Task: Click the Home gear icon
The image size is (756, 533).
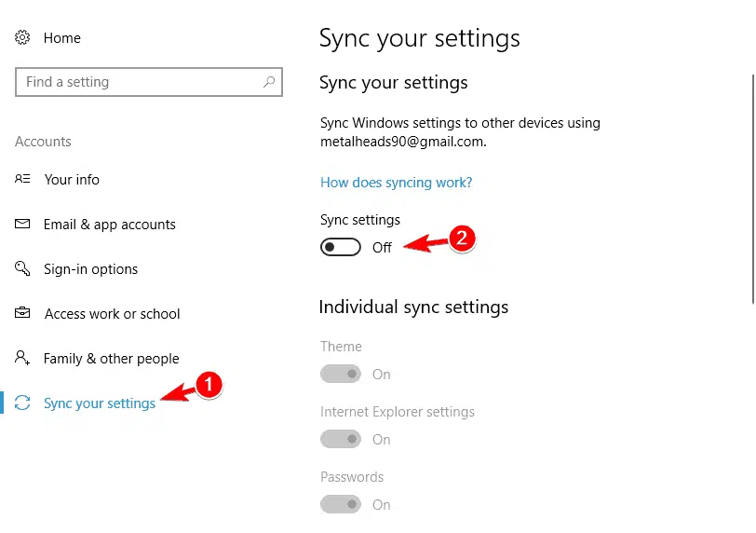Action: [x=22, y=37]
